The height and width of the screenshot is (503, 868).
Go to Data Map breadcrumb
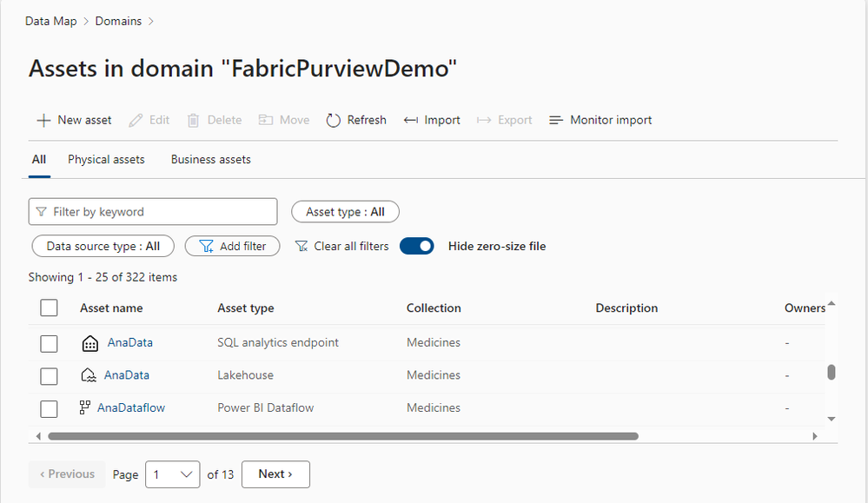(51, 22)
